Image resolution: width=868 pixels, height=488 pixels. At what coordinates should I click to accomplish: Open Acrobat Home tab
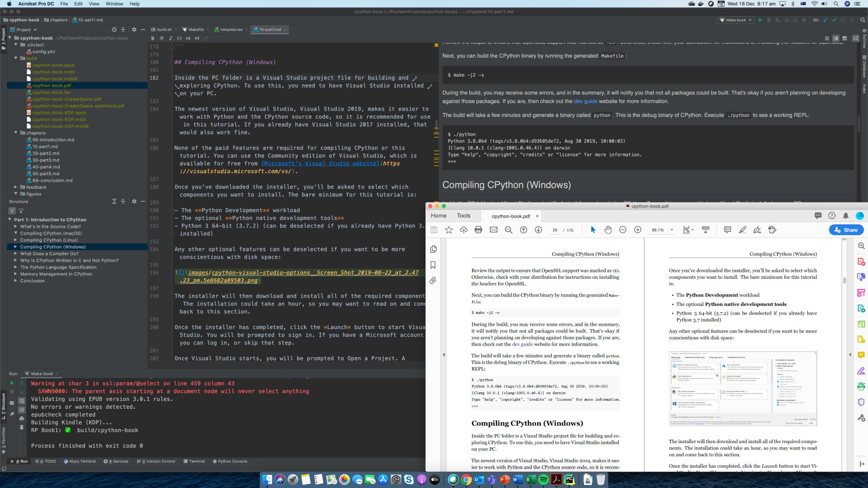pos(439,216)
